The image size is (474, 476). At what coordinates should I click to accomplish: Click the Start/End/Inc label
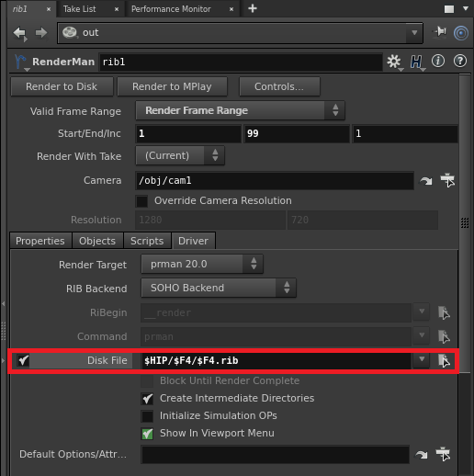coord(89,133)
